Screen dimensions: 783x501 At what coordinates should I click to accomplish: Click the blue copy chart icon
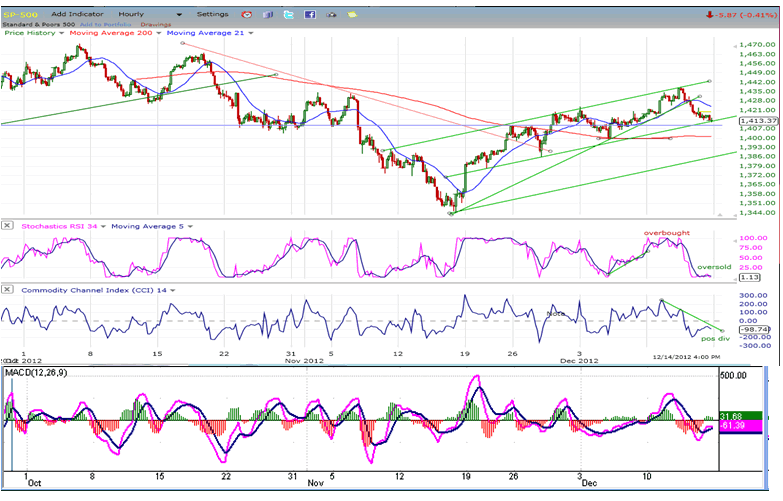267,15
